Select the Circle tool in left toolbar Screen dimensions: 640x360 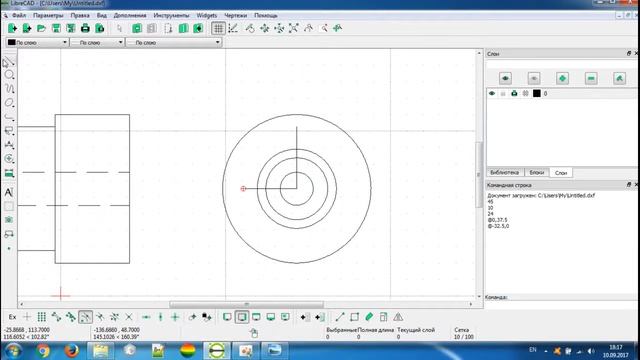9,75
